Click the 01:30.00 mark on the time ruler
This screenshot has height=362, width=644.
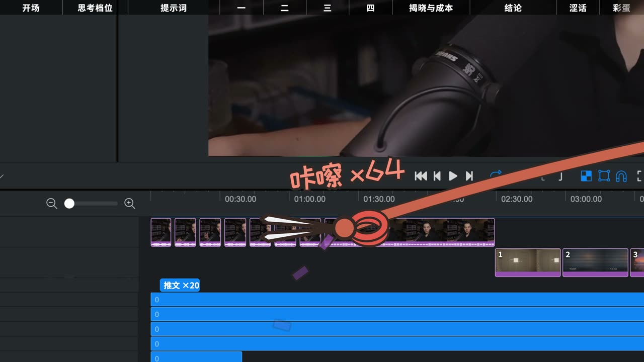[x=379, y=199]
